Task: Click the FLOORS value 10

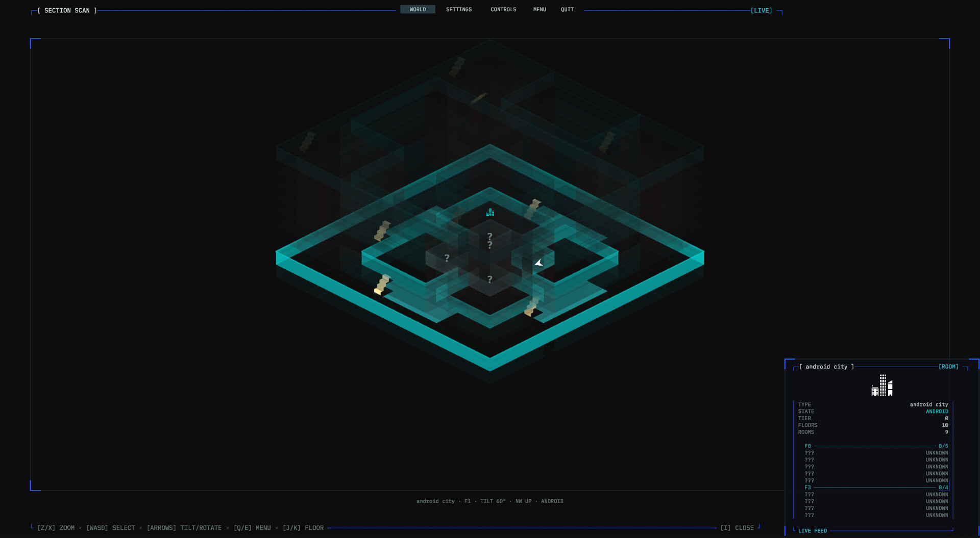Action: 945,425
